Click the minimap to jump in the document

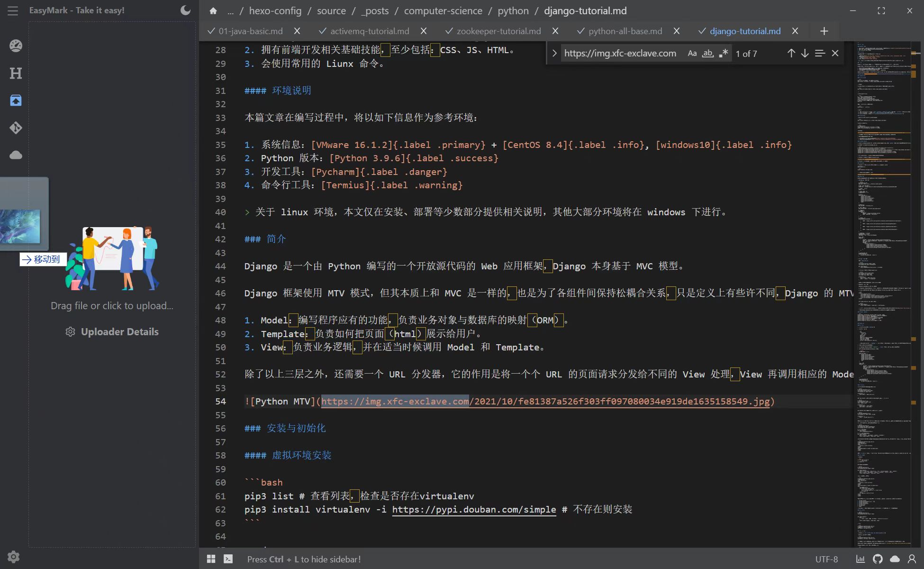(884, 294)
